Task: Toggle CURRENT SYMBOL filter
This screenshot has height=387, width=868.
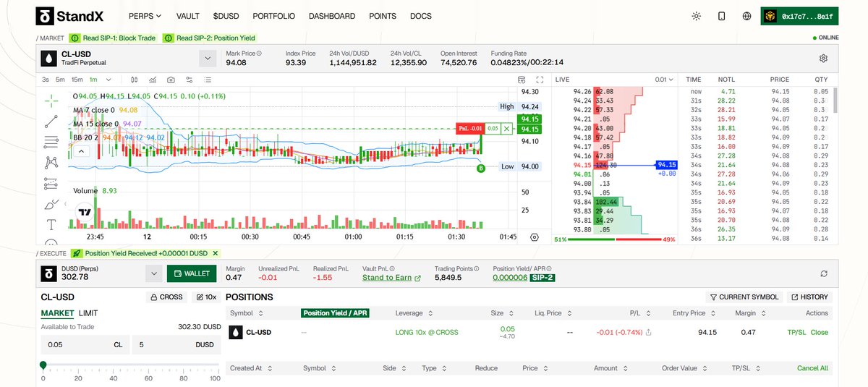Action: (744, 297)
